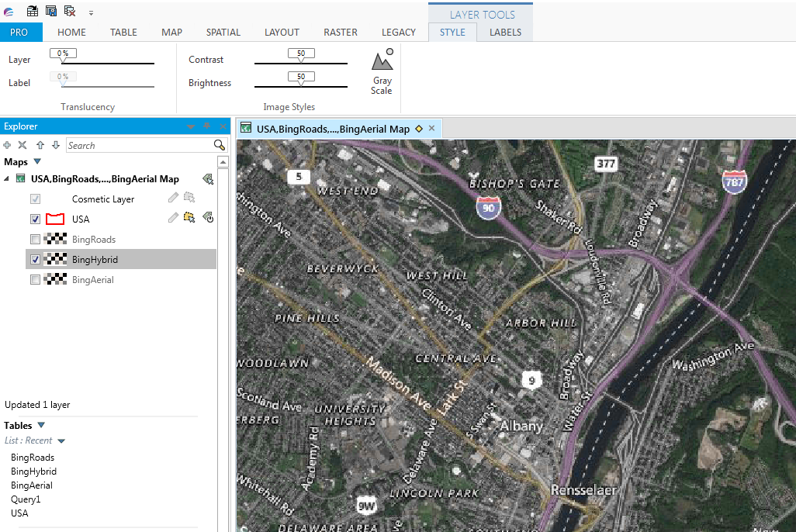This screenshot has width=796, height=532.
Task: Switch to the LABELS ribbon tab
Action: 504,33
